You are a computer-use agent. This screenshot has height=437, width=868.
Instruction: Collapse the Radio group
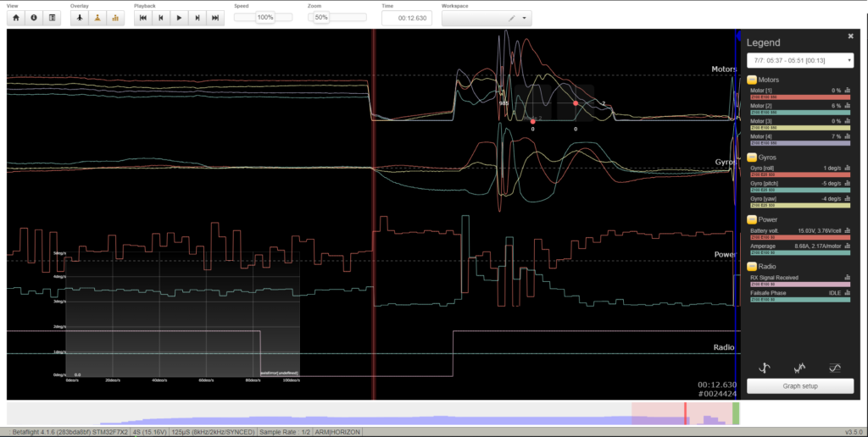click(x=752, y=267)
